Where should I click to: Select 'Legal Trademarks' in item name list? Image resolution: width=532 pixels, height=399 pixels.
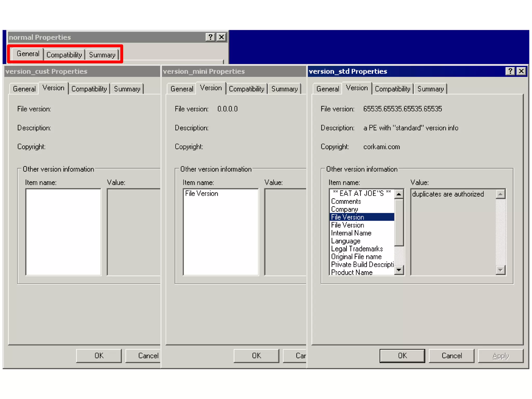pyautogui.click(x=357, y=249)
